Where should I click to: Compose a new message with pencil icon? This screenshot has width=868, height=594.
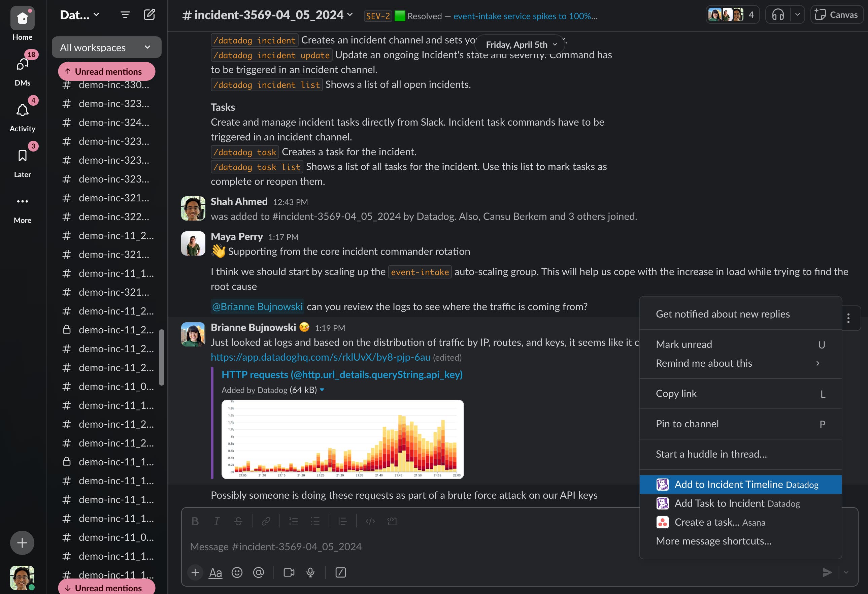pos(149,14)
